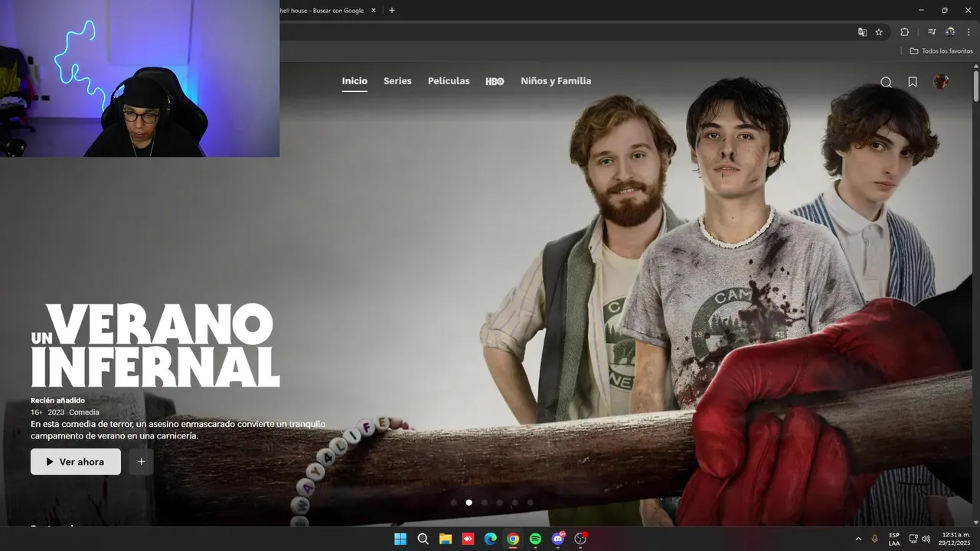Open clock and date 29/12/2025
The width and height of the screenshot is (980, 551).
[x=955, y=539]
